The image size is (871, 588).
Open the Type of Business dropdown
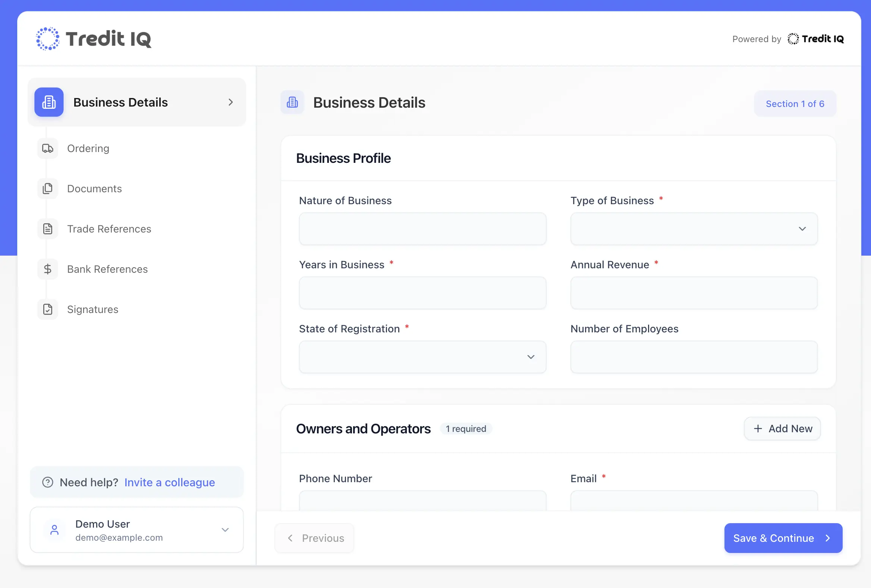click(x=802, y=229)
